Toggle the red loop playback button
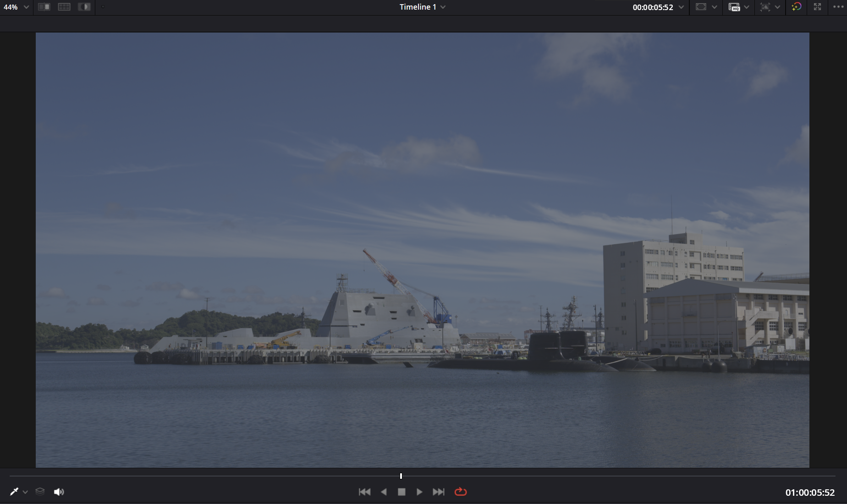This screenshot has width=847, height=504. tap(461, 492)
